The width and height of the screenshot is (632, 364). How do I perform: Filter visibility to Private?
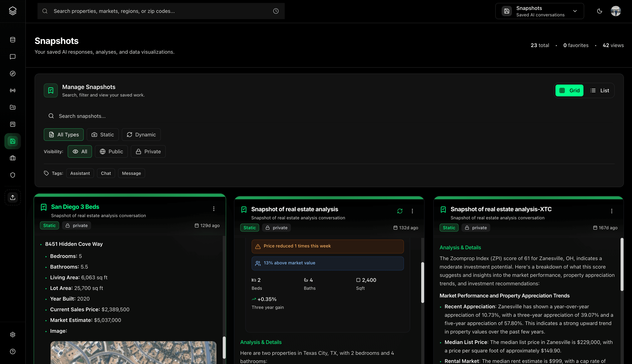pyautogui.click(x=148, y=151)
